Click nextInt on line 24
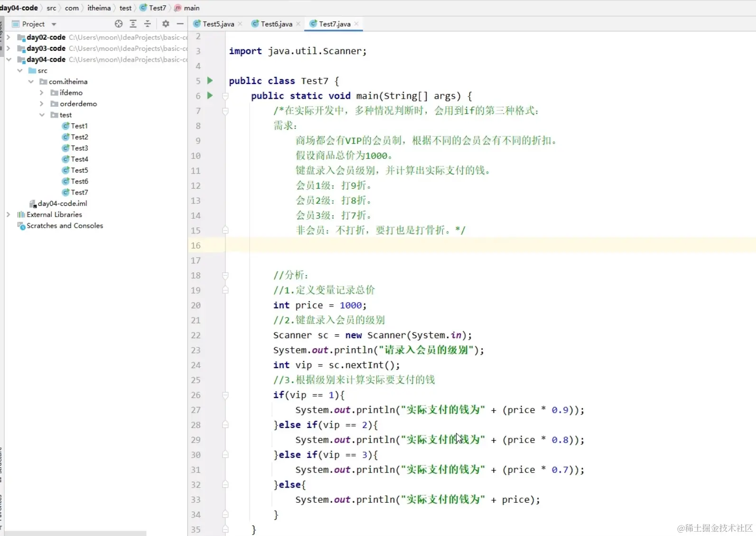Screen dimensions: 756x536 [364, 365]
